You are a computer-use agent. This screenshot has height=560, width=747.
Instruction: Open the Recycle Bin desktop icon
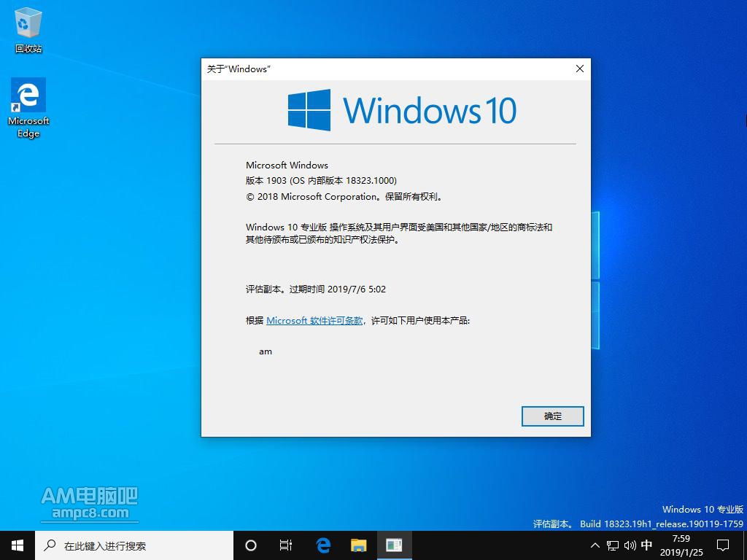click(28, 31)
